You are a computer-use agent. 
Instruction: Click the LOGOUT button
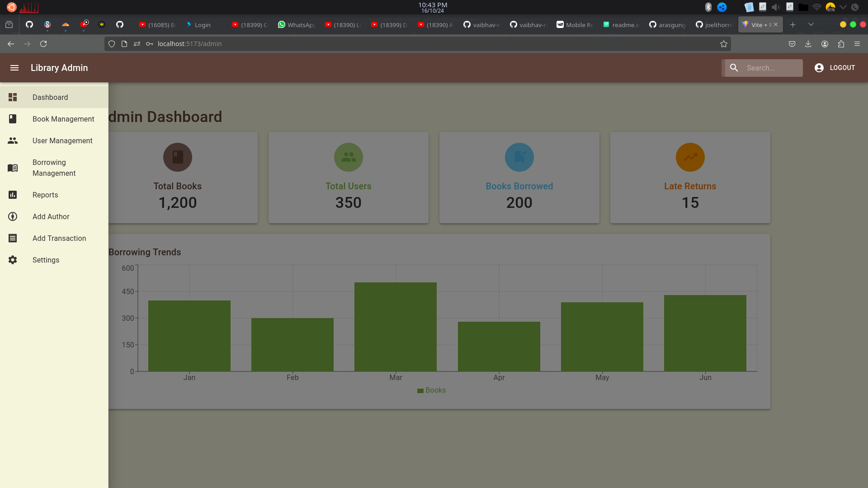tap(843, 68)
